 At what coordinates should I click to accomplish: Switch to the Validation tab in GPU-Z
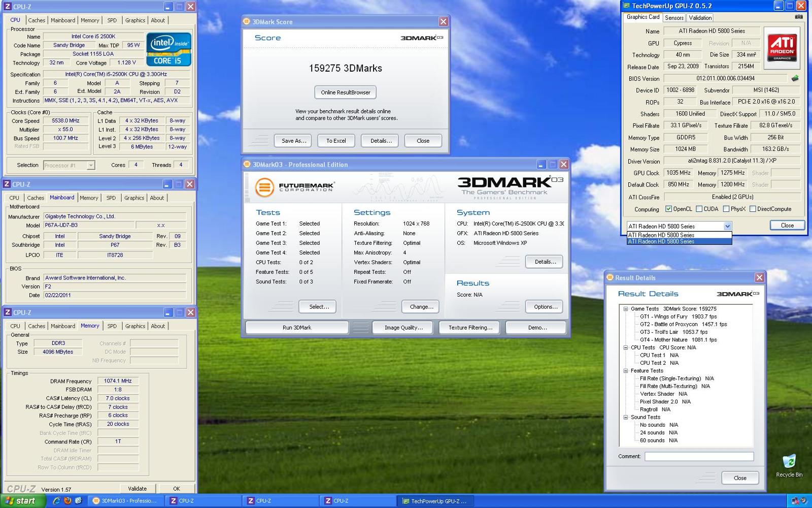point(700,18)
